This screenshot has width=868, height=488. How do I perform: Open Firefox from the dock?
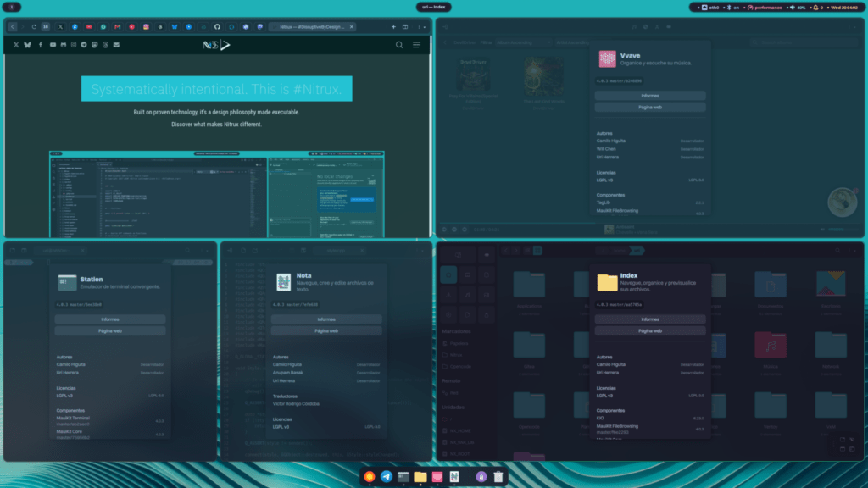[x=370, y=477]
